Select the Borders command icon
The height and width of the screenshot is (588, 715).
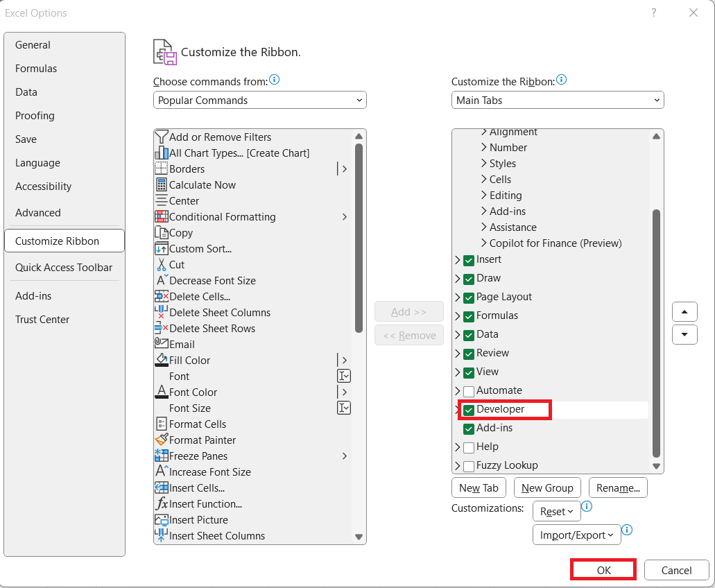tap(162, 168)
